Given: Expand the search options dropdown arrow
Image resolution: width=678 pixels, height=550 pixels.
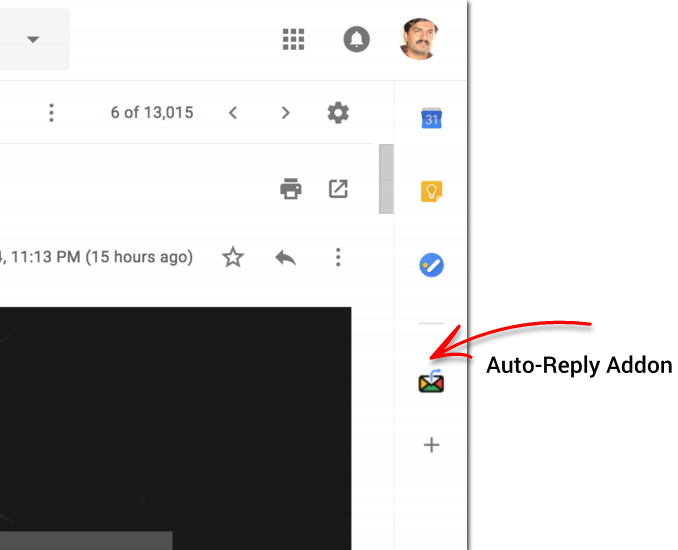Looking at the screenshot, I should (33, 39).
